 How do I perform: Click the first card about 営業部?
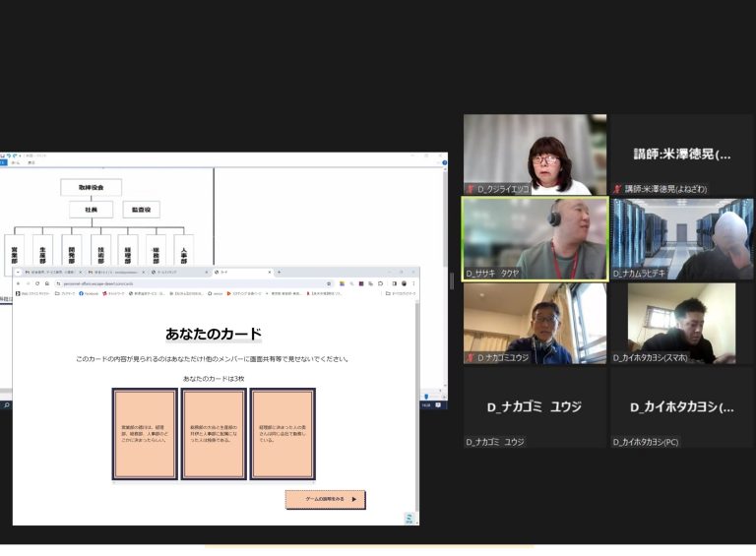145,434
